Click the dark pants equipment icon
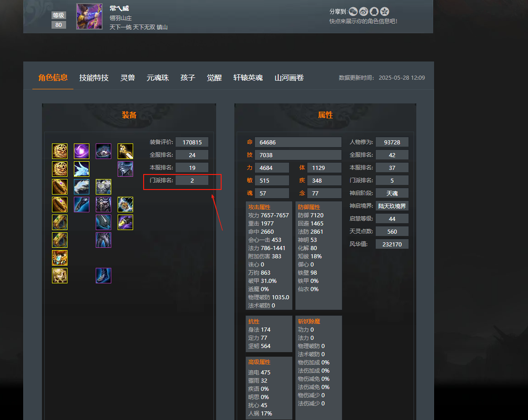Screen dimensions: 528x420 (x=104, y=240)
